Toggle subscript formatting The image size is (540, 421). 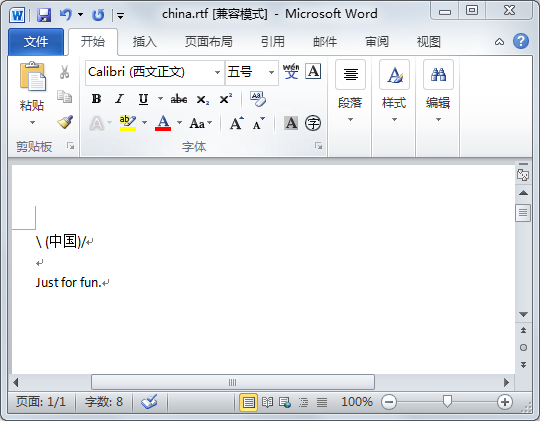[202, 100]
